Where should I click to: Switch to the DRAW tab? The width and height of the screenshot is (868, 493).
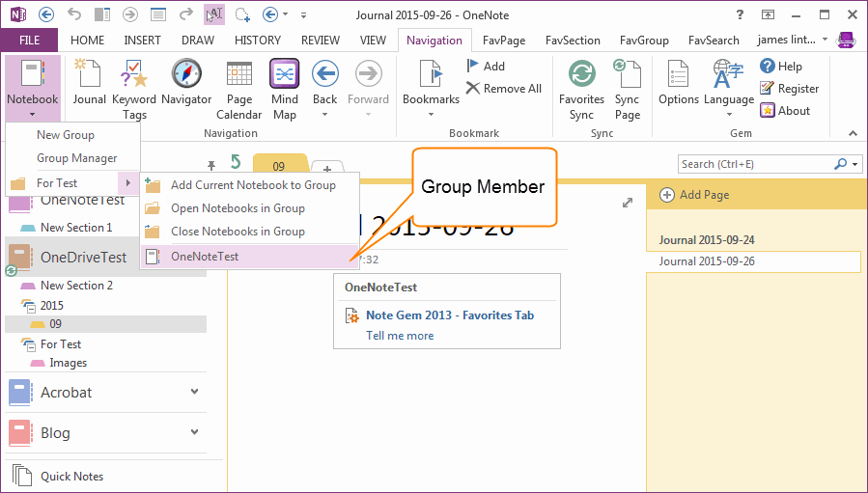coord(198,41)
